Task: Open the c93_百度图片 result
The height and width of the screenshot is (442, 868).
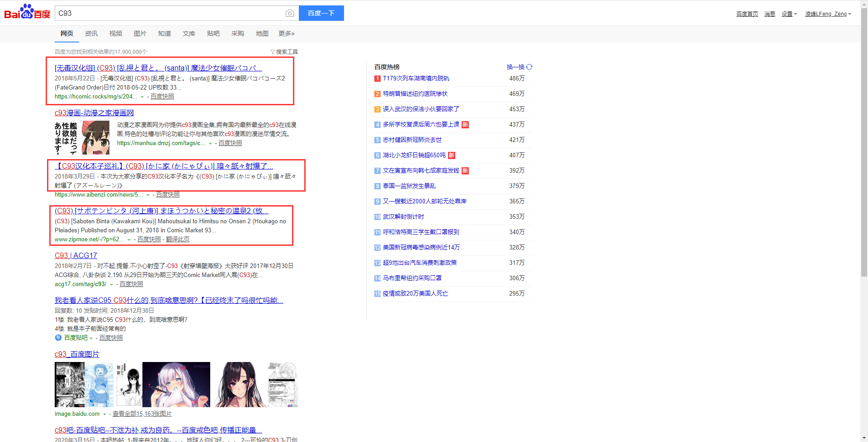Action: click(77, 354)
